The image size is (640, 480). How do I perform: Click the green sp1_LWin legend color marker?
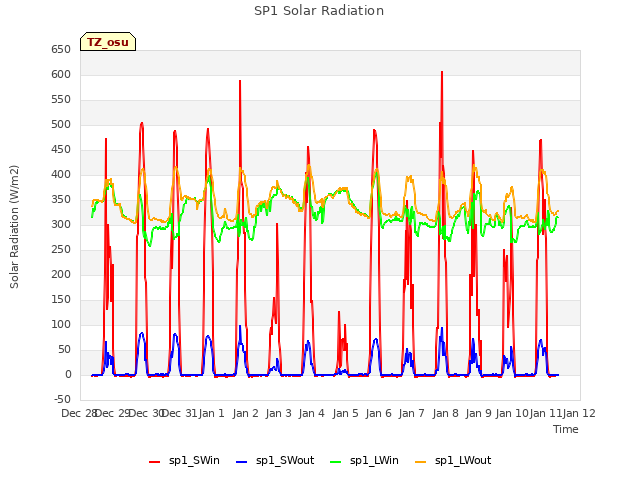coord(336,462)
